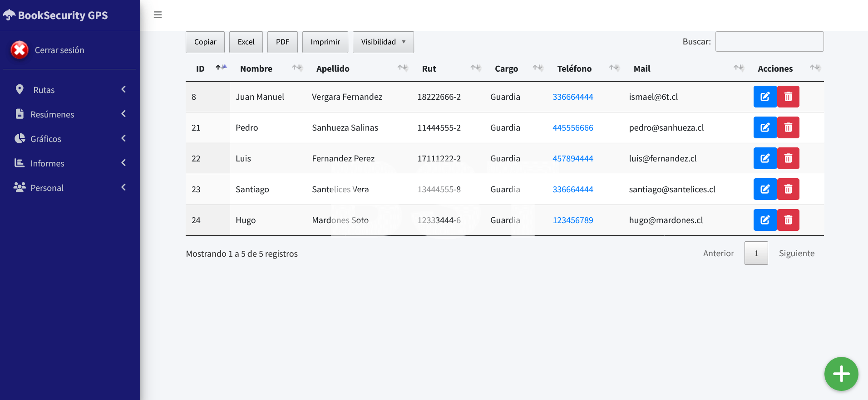
Task: Delete the Santiago Santelices row
Action: pos(788,189)
